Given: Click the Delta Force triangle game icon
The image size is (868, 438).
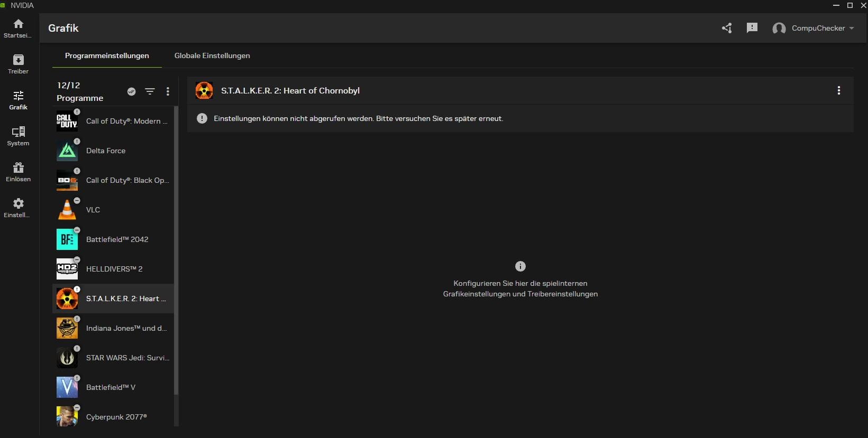Looking at the screenshot, I should 67,151.
